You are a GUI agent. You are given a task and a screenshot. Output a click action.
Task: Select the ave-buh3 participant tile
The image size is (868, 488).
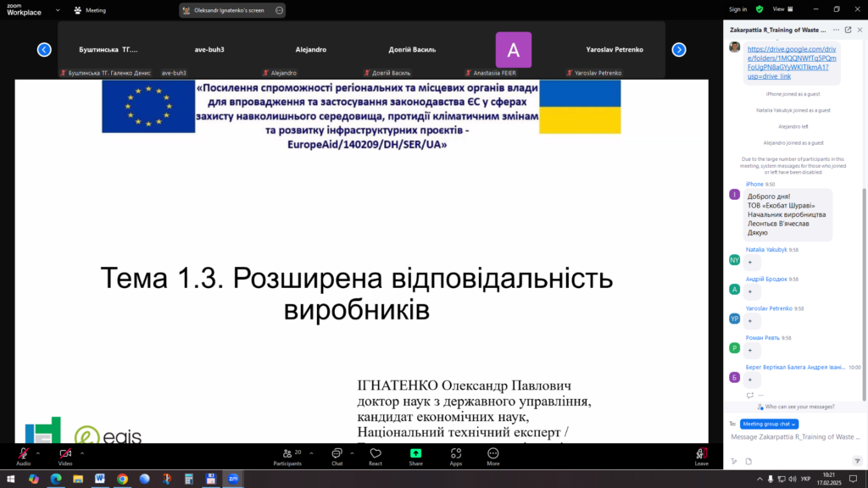(209, 50)
